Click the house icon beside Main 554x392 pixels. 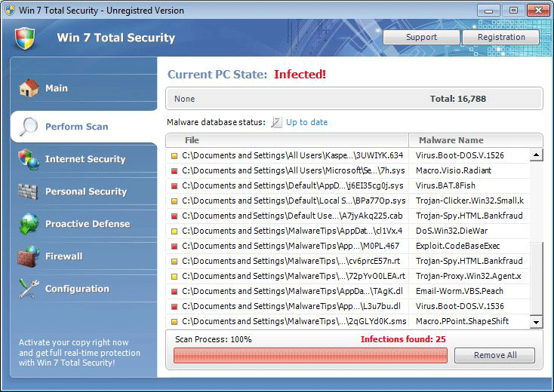[29, 88]
